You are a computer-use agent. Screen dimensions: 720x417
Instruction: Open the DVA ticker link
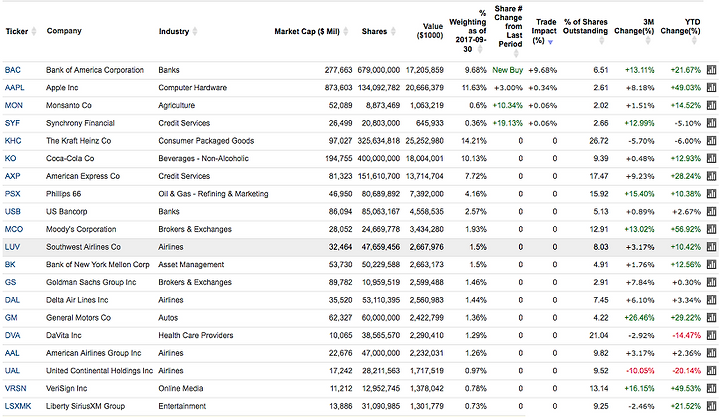(x=12, y=335)
